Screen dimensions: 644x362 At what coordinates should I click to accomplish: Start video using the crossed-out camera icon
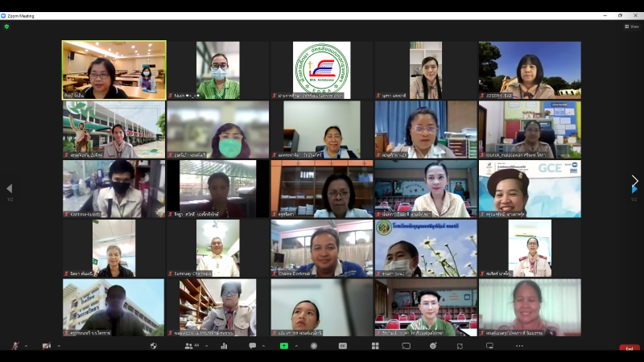[x=47, y=346]
